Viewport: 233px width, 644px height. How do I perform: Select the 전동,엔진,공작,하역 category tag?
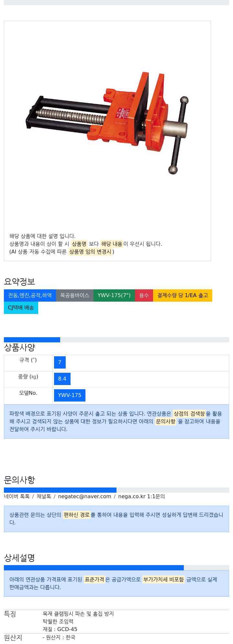point(30,295)
